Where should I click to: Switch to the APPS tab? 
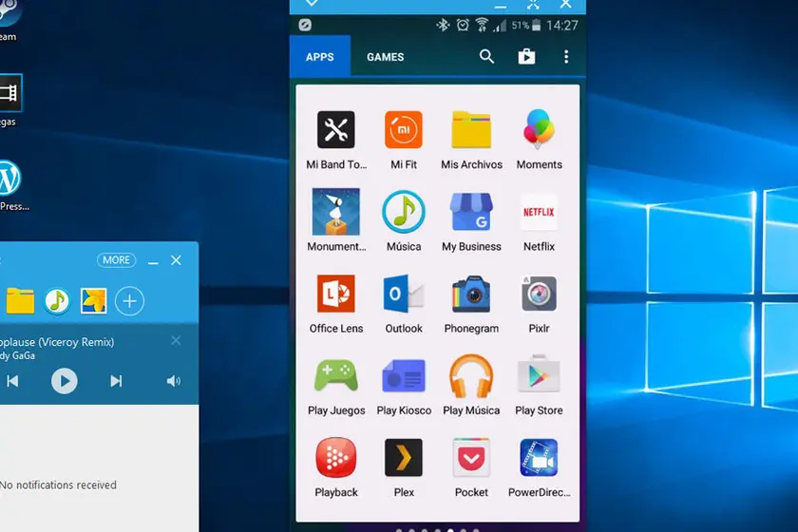319,57
